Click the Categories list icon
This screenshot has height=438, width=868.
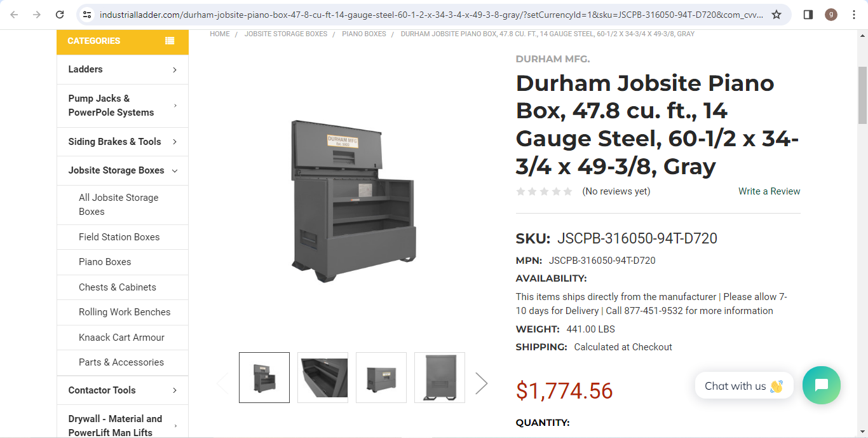(x=170, y=41)
